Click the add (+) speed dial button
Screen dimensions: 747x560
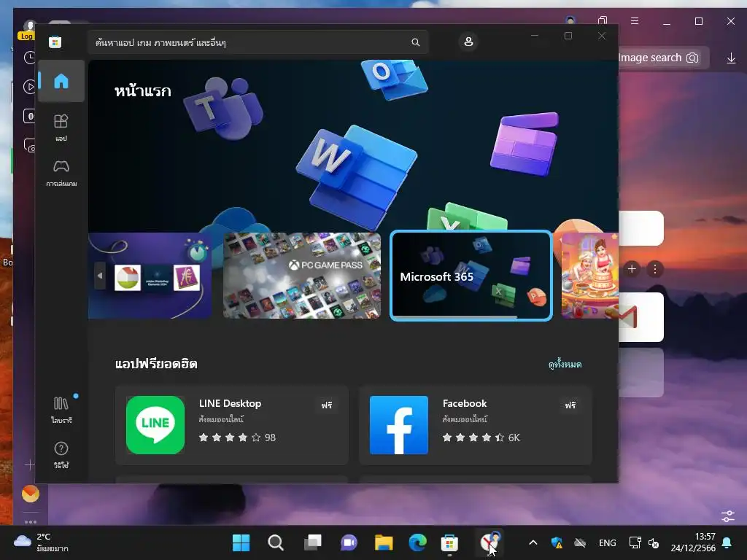tap(632, 269)
